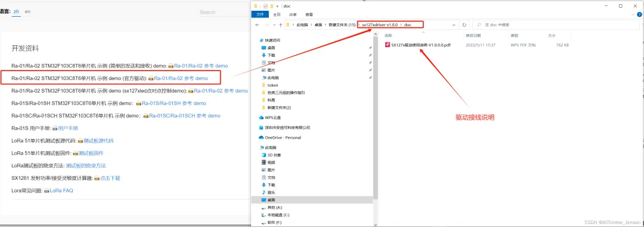The width and height of the screenshot is (644, 227).
Task: Click the pin icon beside 下载 in Quick access
Action: tap(370, 55)
